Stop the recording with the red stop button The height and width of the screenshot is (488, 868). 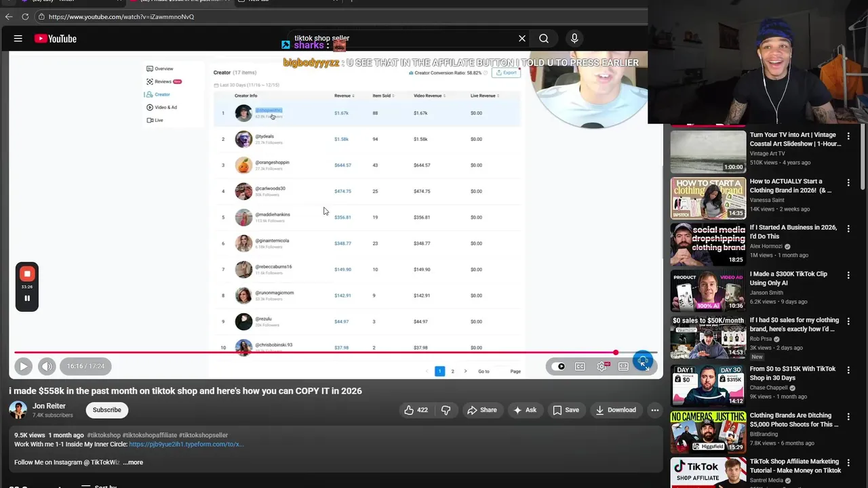pos(27,274)
